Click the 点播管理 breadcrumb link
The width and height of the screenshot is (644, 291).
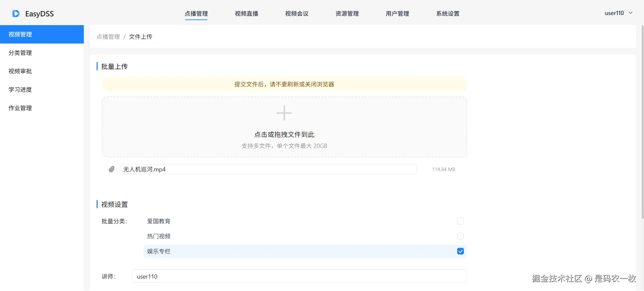tap(108, 37)
